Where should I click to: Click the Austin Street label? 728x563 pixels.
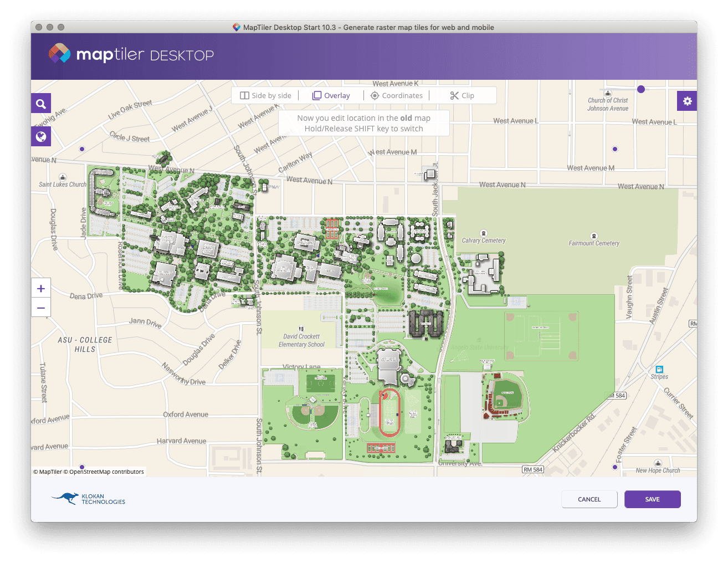[659, 305]
